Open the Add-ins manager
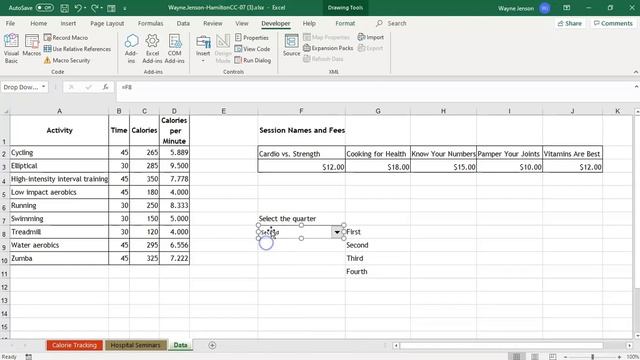640x360 pixels. pos(131,49)
